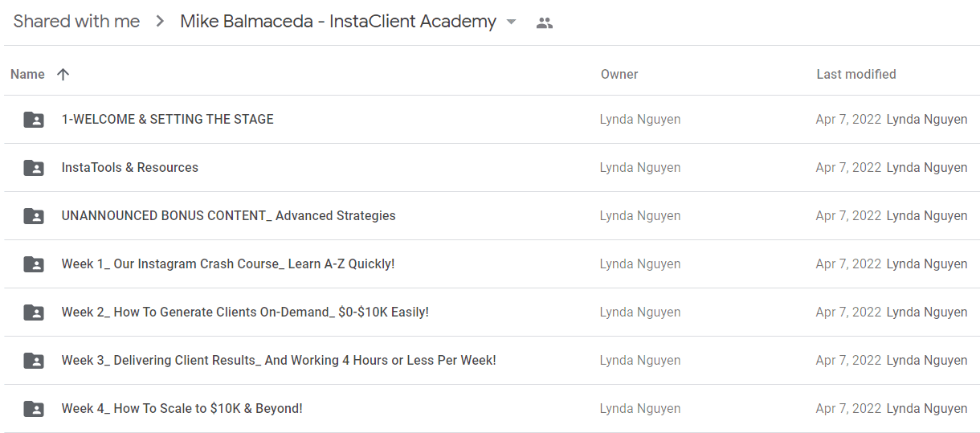Click the breadcrumb chevron separator
The image size is (980, 433).
(160, 22)
